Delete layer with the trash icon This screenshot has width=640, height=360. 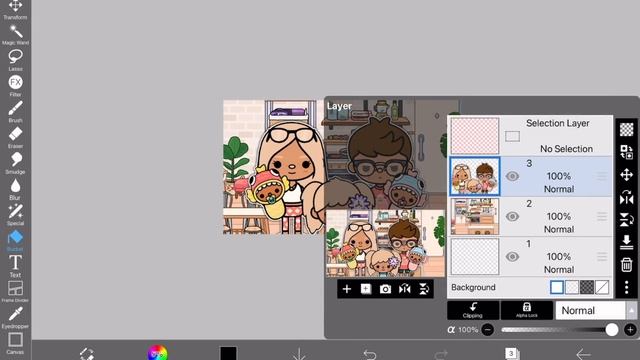tap(627, 264)
